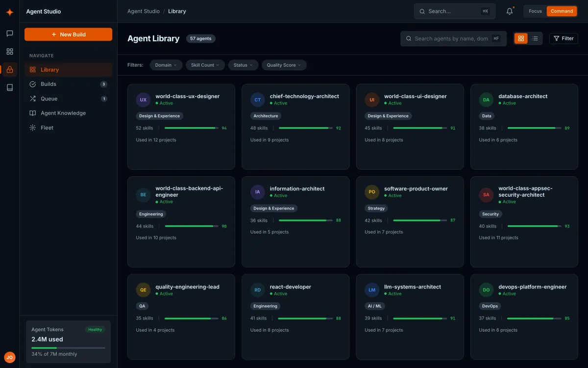Viewport: 588px width, 368px height.
Task: Click the RD avatar of react-developer
Action: pyautogui.click(x=257, y=290)
